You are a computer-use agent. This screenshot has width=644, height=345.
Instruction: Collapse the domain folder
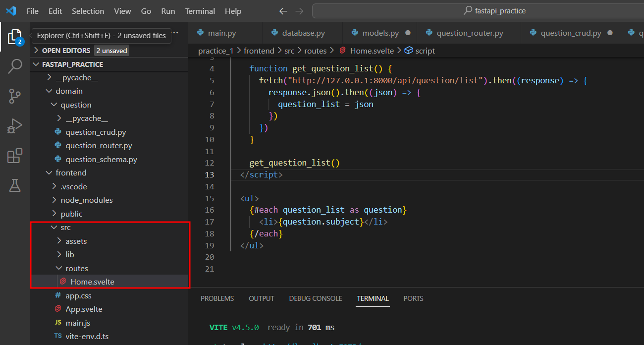point(69,91)
